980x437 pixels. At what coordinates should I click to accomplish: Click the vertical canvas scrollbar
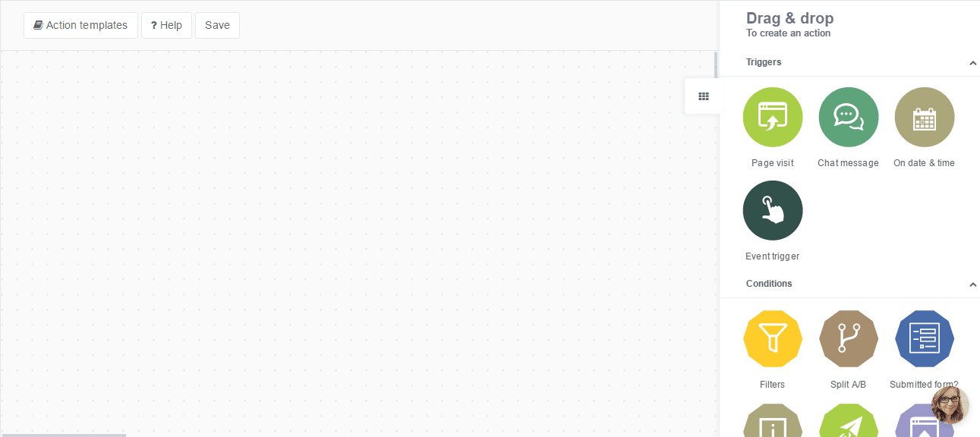[x=716, y=64]
